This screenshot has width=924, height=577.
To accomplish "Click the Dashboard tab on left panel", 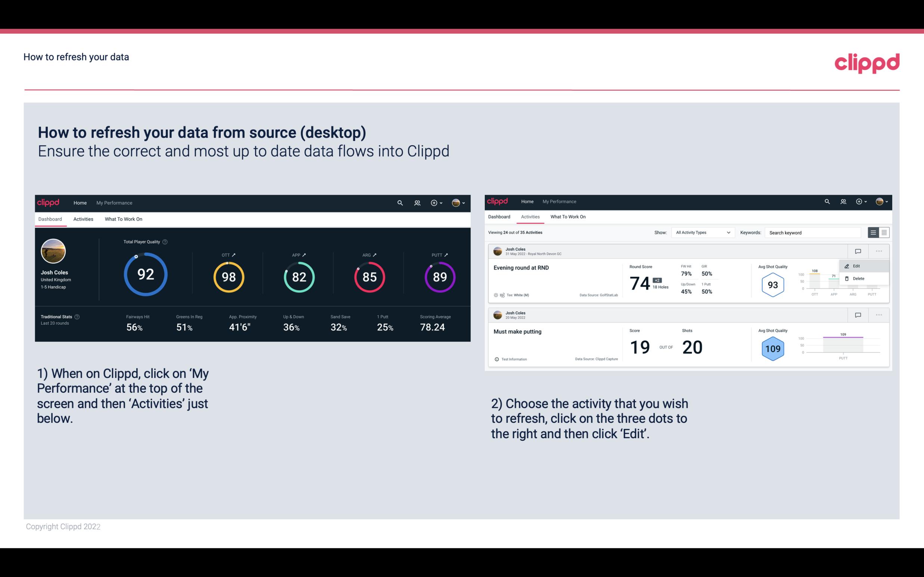I will click(x=50, y=219).
